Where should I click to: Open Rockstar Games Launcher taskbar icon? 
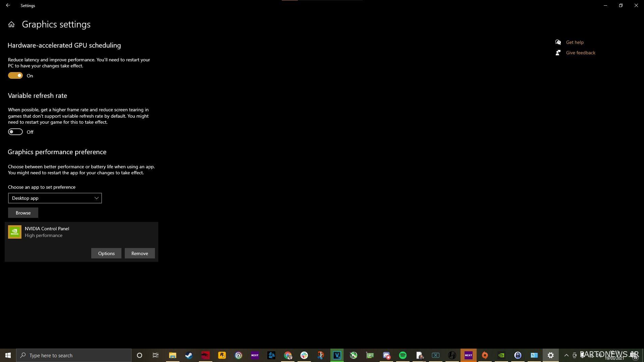(x=222, y=355)
